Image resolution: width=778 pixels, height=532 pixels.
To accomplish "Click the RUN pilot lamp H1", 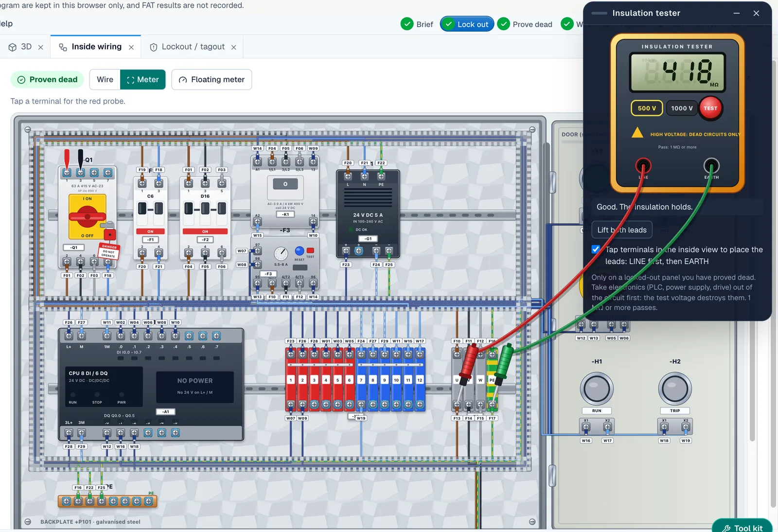I will point(597,389).
